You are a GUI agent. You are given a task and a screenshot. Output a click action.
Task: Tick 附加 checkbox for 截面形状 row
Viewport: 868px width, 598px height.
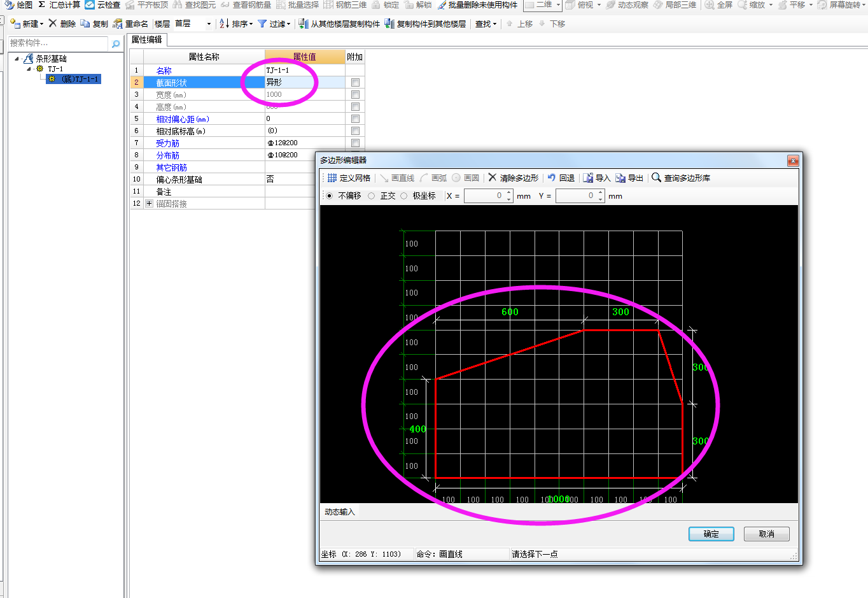click(355, 82)
